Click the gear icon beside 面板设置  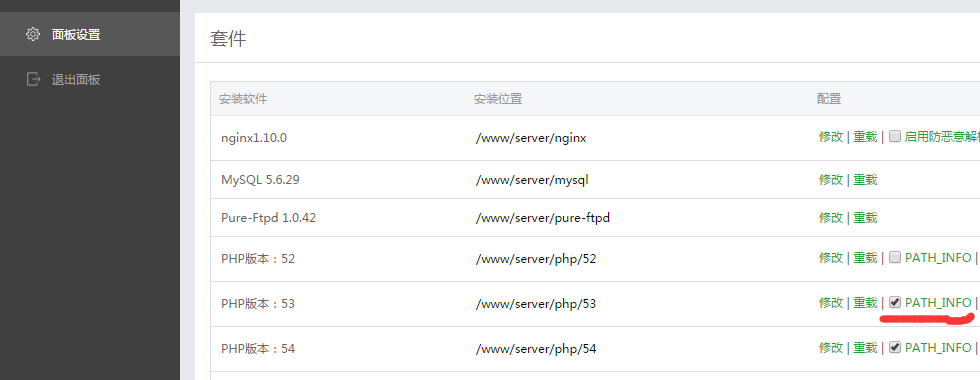[32, 34]
